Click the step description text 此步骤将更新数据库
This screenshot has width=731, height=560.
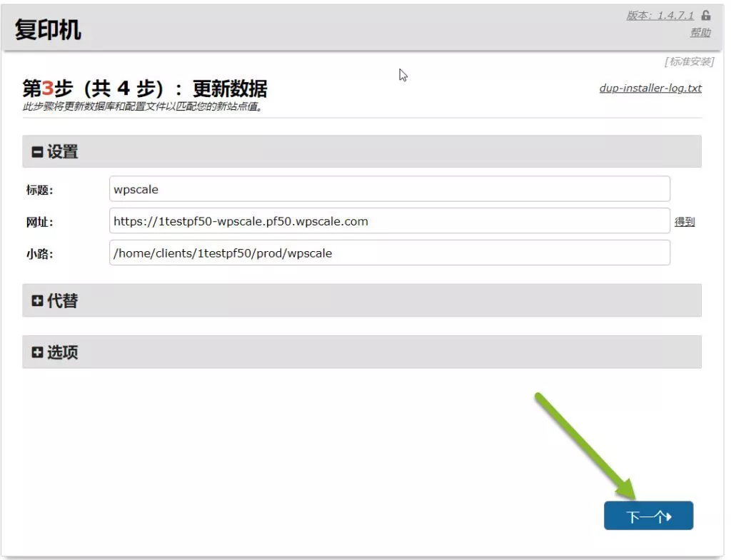(x=142, y=107)
